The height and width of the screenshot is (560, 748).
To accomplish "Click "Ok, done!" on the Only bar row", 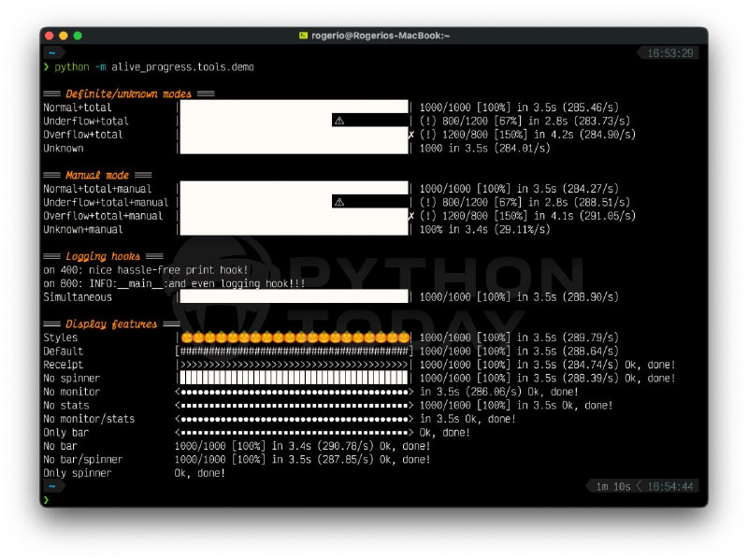I will [x=445, y=433].
